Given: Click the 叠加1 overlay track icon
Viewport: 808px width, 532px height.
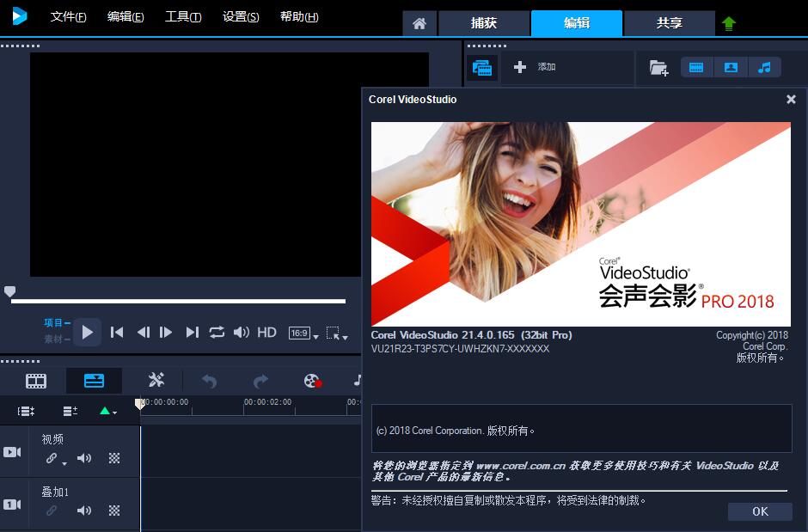Looking at the screenshot, I should [12, 504].
